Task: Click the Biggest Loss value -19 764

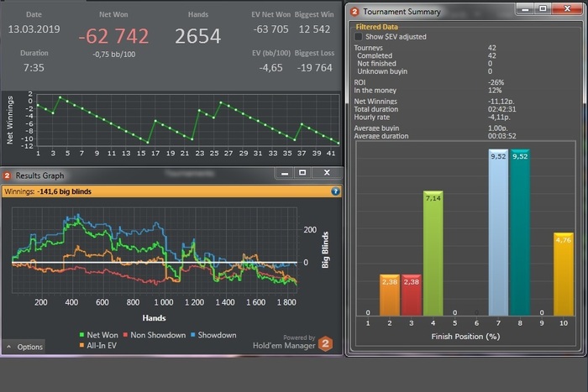Action: pos(315,68)
